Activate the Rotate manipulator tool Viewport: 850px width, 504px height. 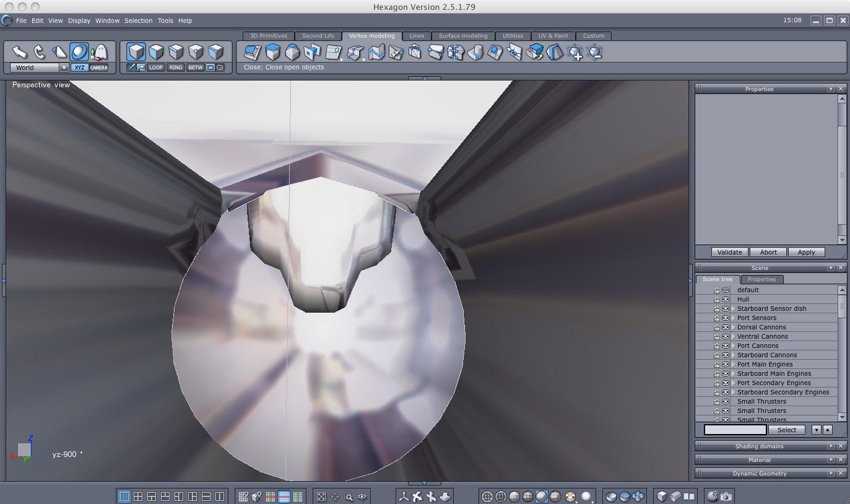coord(40,52)
